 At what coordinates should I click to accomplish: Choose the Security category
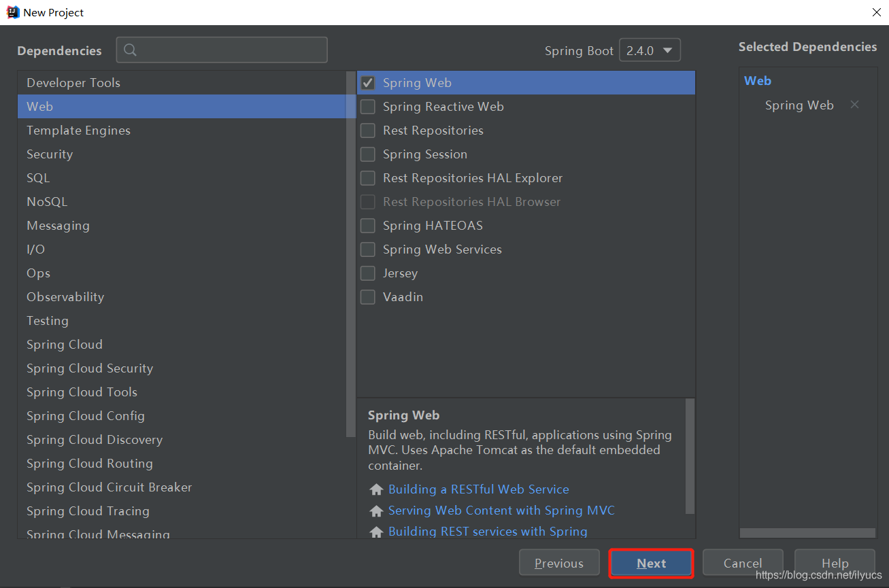pos(182,154)
